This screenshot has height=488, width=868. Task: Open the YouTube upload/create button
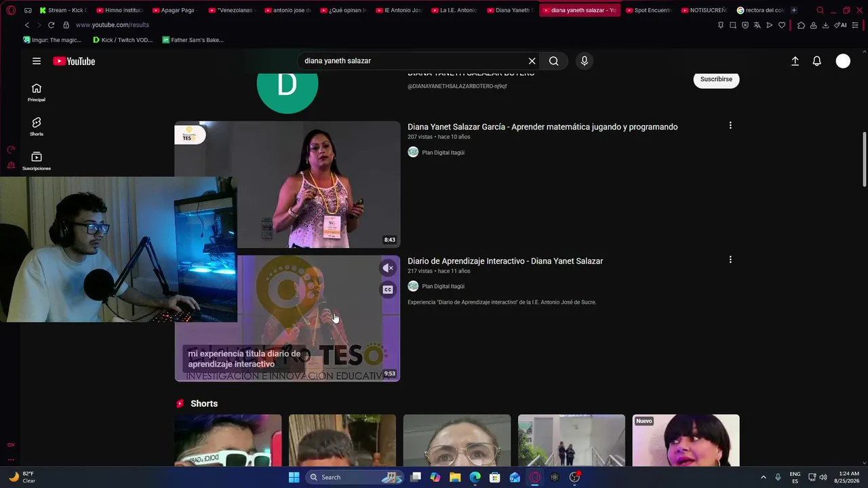pos(795,61)
